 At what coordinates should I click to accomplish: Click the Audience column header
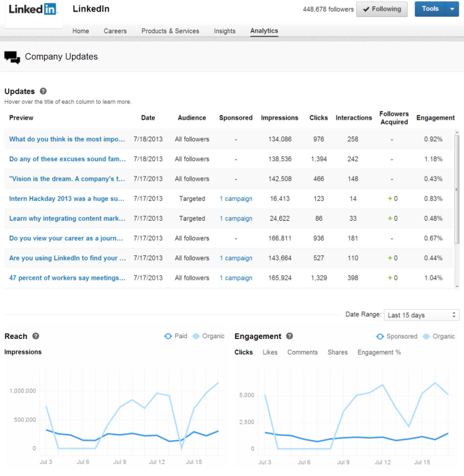tap(192, 117)
